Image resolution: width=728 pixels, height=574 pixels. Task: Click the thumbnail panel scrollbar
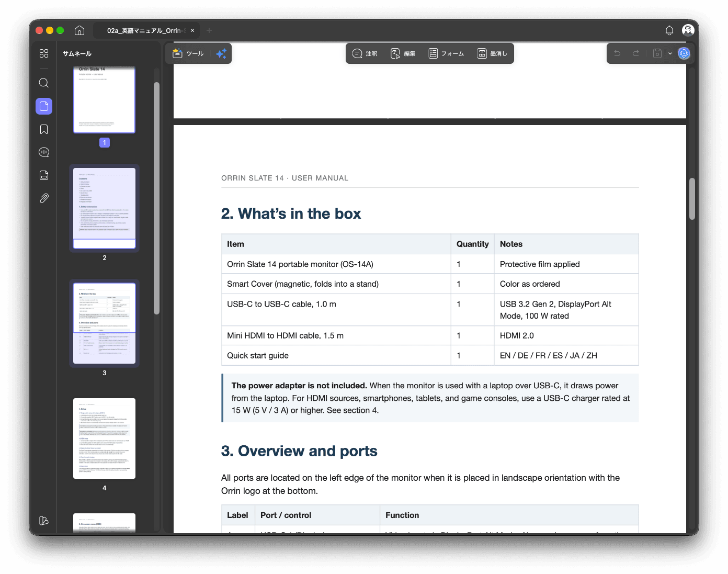point(156,198)
